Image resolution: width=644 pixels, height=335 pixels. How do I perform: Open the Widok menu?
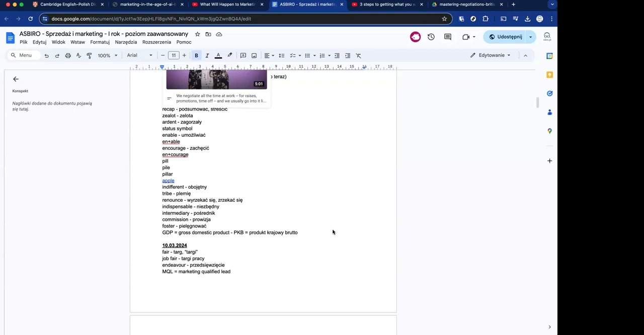point(58,42)
